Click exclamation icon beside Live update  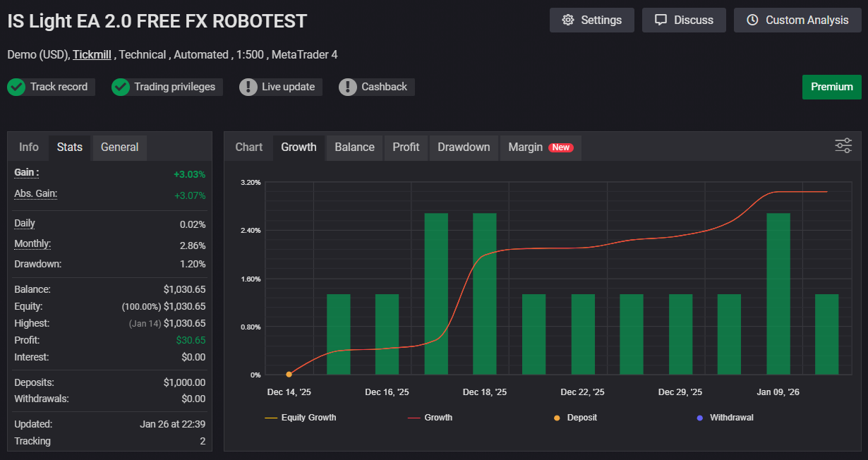click(x=248, y=87)
